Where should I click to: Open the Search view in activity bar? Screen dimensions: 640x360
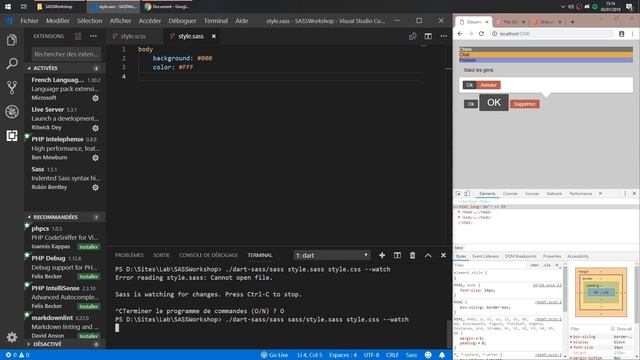[x=12, y=63]
